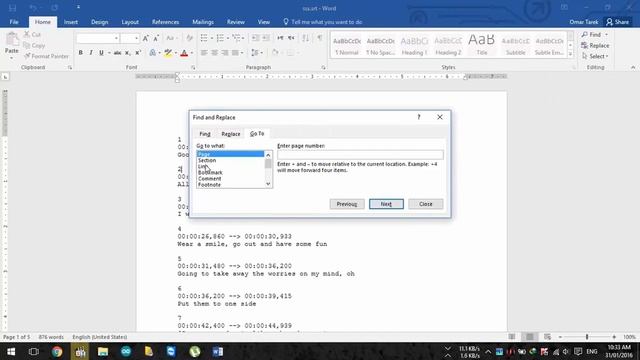Click the Bullets list icon
Image resolution: width=640 pixels, height=360 pixels.
coord(204,38)
